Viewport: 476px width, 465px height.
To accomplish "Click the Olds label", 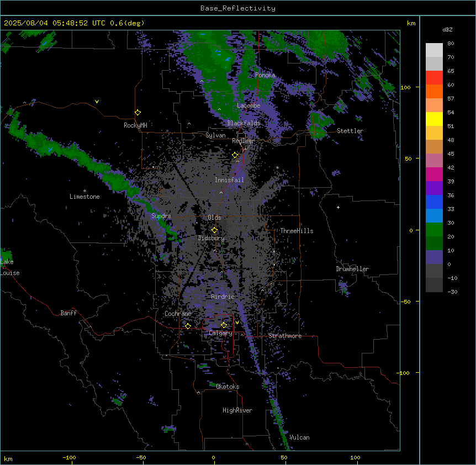I will point(214,218).
